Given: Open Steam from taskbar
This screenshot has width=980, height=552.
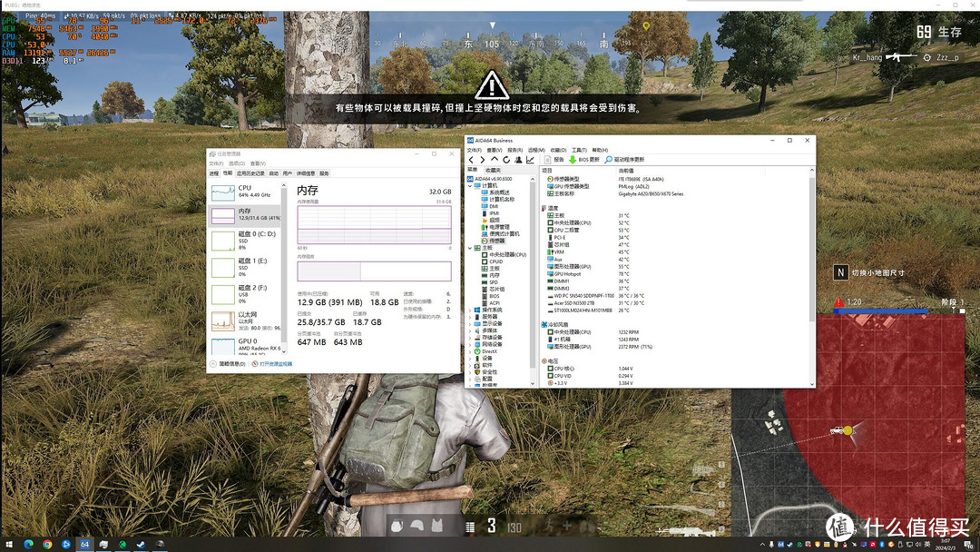Looking at the screenshot, I should point(142,545).
